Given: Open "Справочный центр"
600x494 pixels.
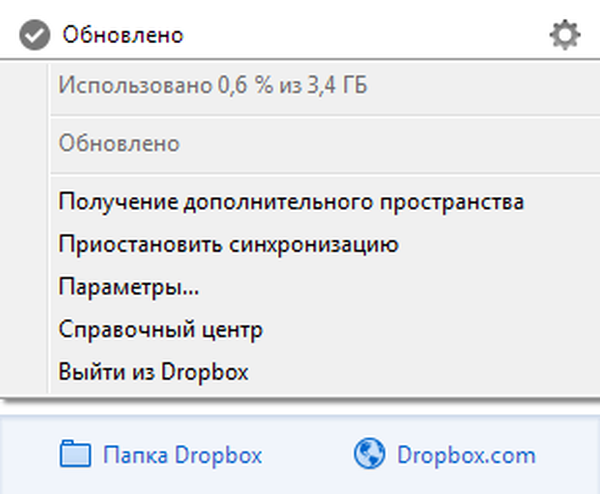Looking at the screenshot, I should (x=160, y=329).
